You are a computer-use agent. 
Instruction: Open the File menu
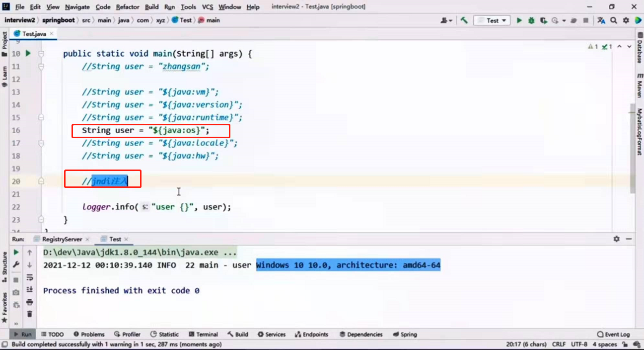tap(20, 7)
